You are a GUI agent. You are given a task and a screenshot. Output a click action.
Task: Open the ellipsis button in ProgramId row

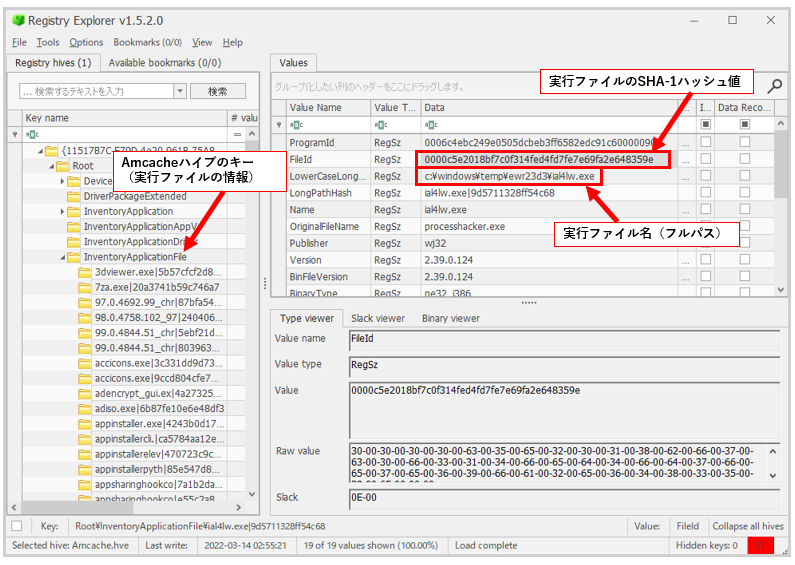tap(685, 143)
